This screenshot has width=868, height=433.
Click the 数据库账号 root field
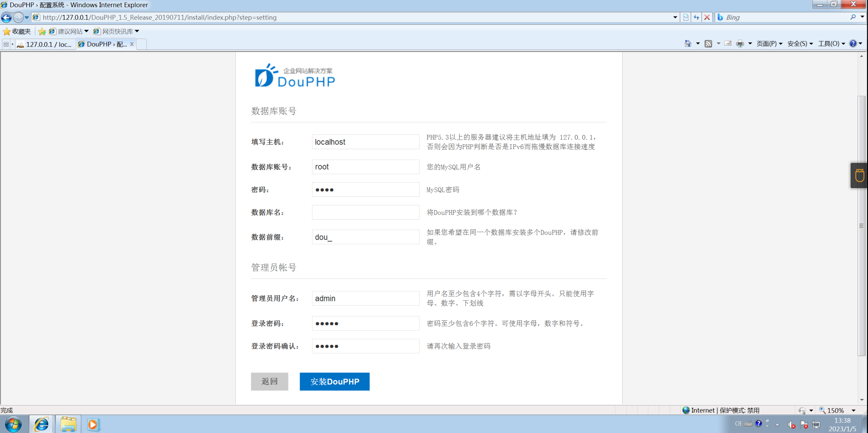point(365,167)
